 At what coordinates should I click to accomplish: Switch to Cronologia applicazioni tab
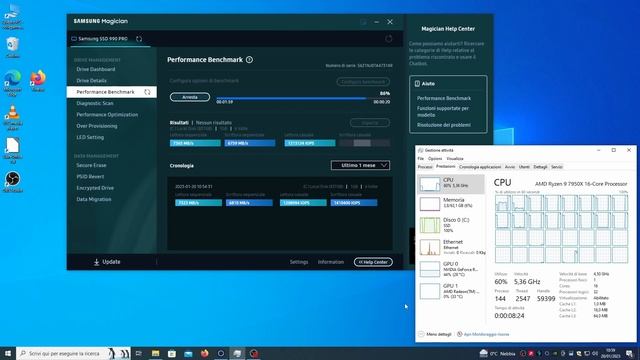[x=480, y=167]
